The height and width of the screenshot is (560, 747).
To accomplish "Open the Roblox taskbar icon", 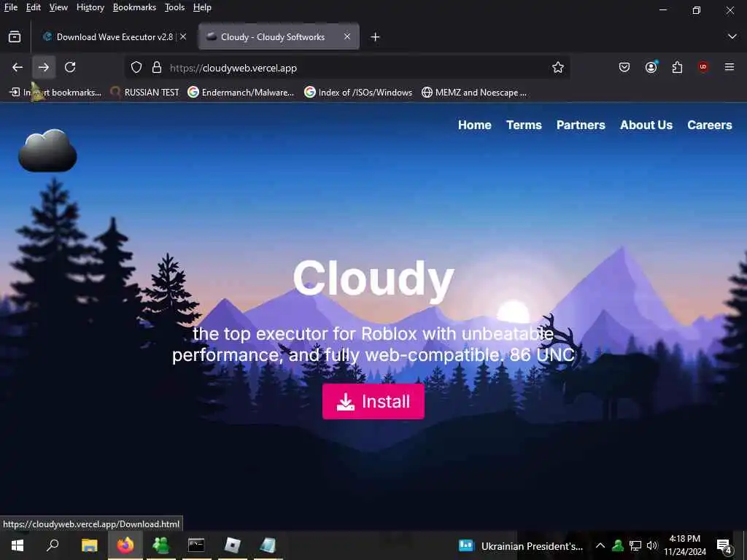I will pos(233,545).
